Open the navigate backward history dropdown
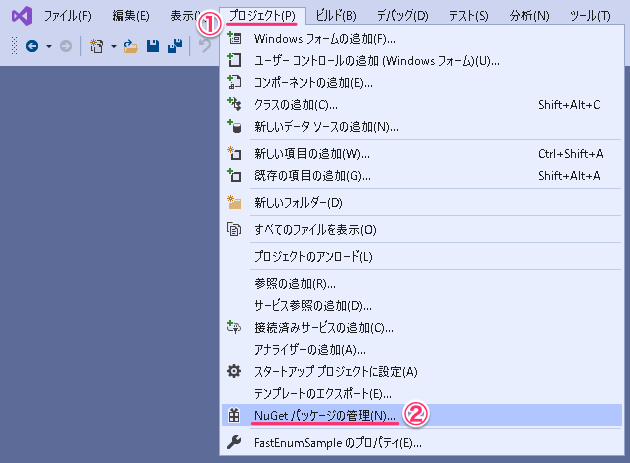Image resolution: width=630 pixels, height=463 pixels. (49, 46)
